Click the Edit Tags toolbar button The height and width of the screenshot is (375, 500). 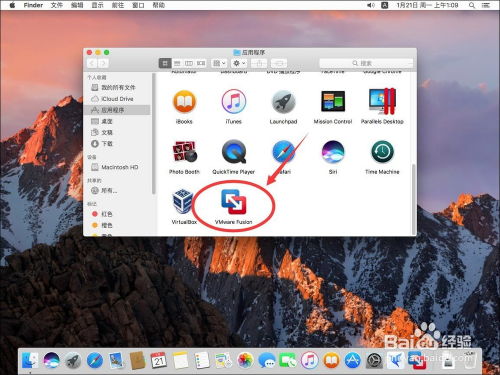(x=279, y=63)
